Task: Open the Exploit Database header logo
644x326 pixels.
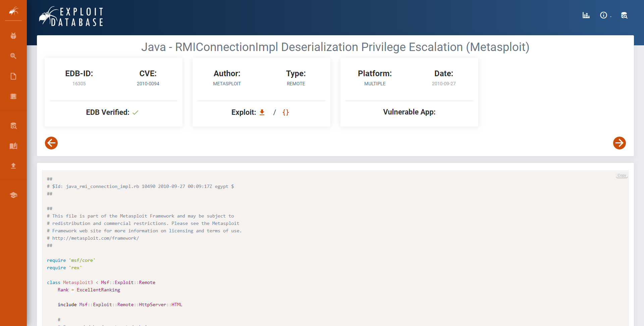Action: pos(71,16)
